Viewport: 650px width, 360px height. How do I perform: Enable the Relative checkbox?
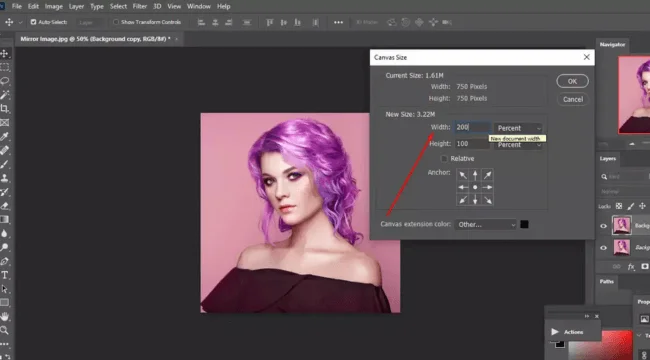(x=444, y=158)
